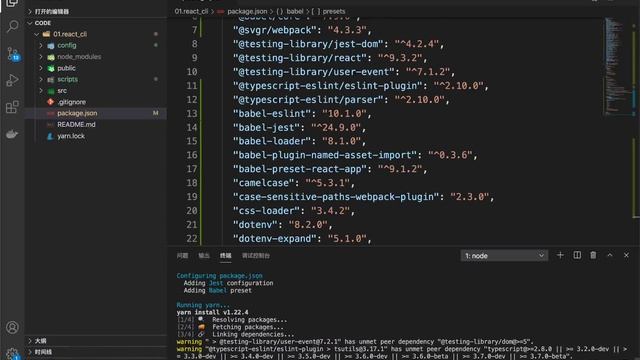
Task: Switch to the Debug Console tab
Action: pyautogui.click(x=256, y=256)
